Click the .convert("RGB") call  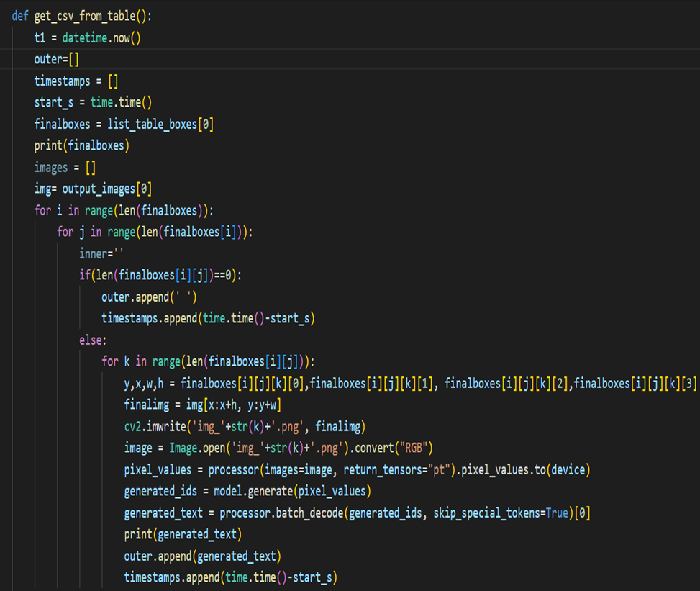391,448
